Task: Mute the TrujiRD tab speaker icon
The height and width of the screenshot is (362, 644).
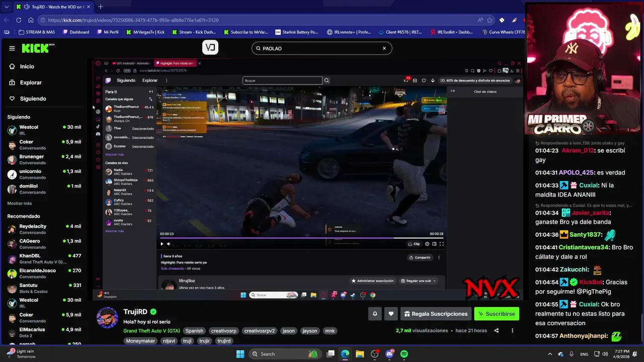Action: [x=26, y=7]
